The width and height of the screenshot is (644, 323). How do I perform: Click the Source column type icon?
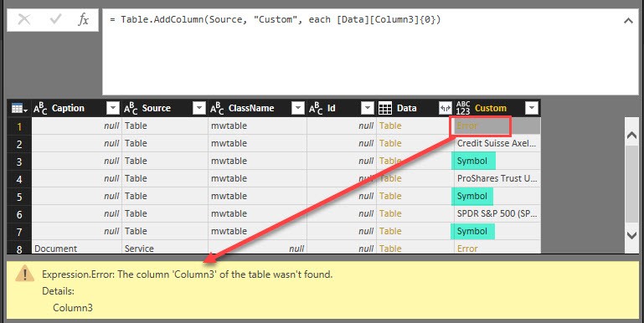click(x=131, y=108)
